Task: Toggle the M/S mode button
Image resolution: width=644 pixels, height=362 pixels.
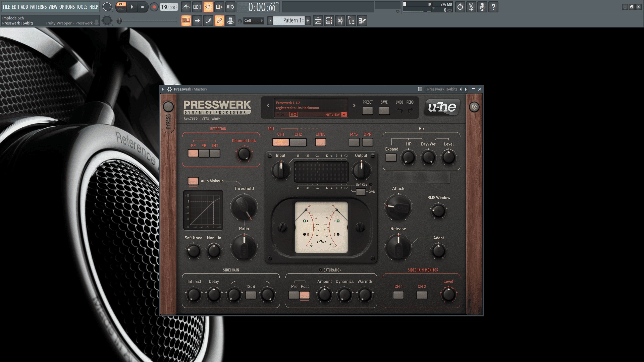Action: pyautogui.click(x=354, y=142)
